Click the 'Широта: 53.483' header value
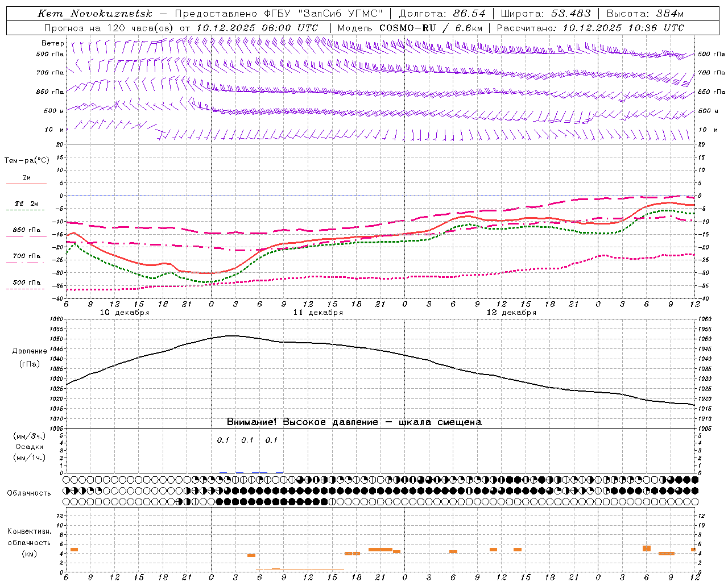Screen dimensions: 728x582 [x=545, y=14]
